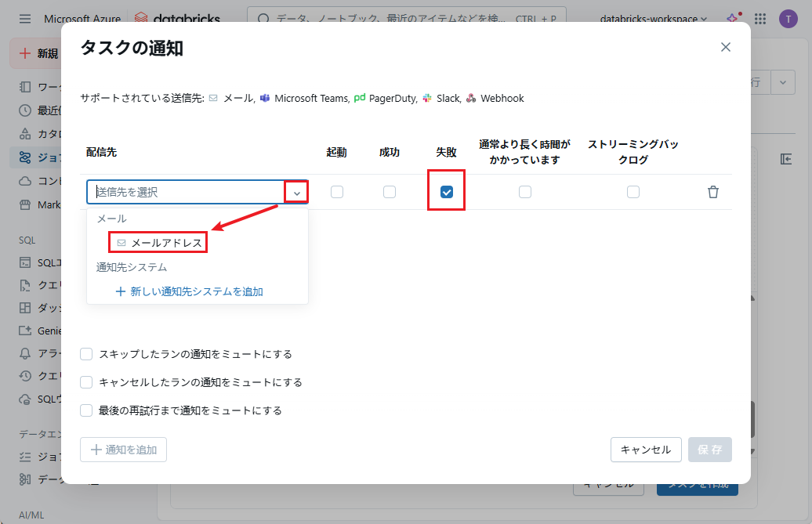Open the Genie sidebar icon

point(25,331)
